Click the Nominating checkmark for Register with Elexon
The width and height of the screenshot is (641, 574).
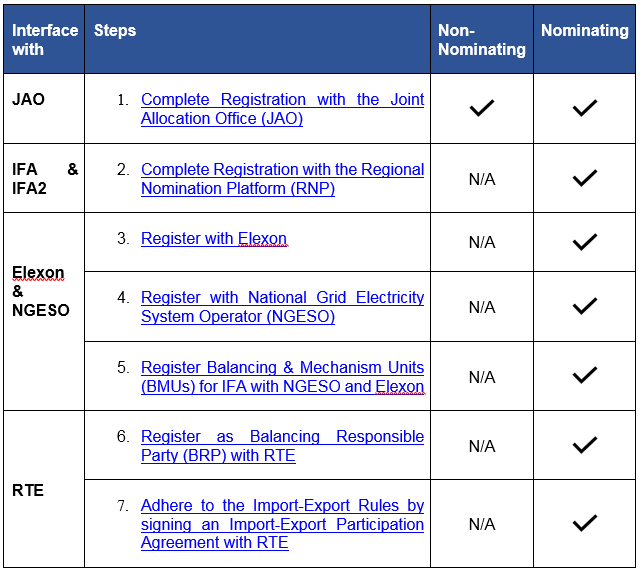585,242
